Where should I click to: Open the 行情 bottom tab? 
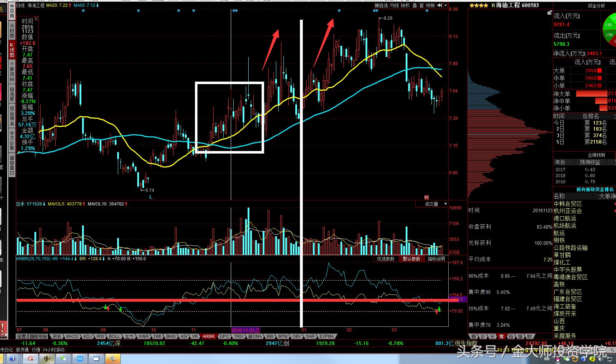tap(36, 350)
